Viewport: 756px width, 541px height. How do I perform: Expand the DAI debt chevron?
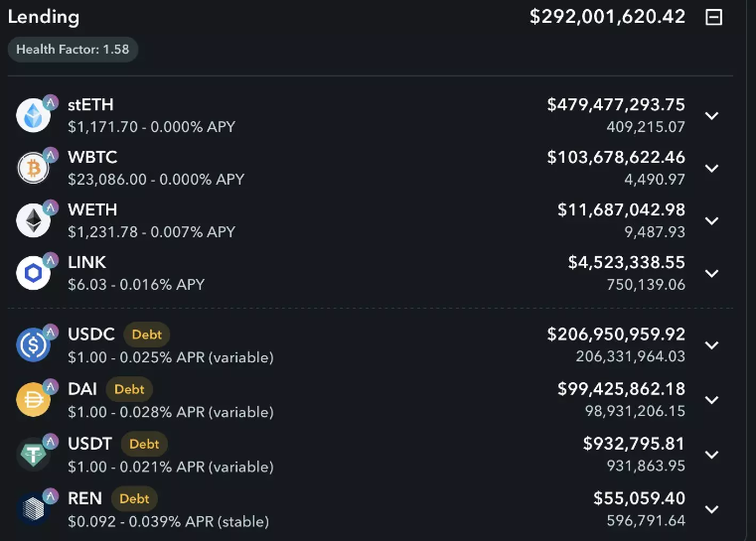pyautogui.click(x=711, y=400)
